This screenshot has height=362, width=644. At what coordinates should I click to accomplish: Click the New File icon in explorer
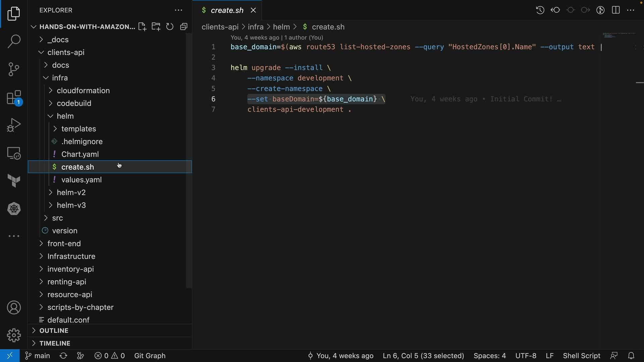pos(142,27)
